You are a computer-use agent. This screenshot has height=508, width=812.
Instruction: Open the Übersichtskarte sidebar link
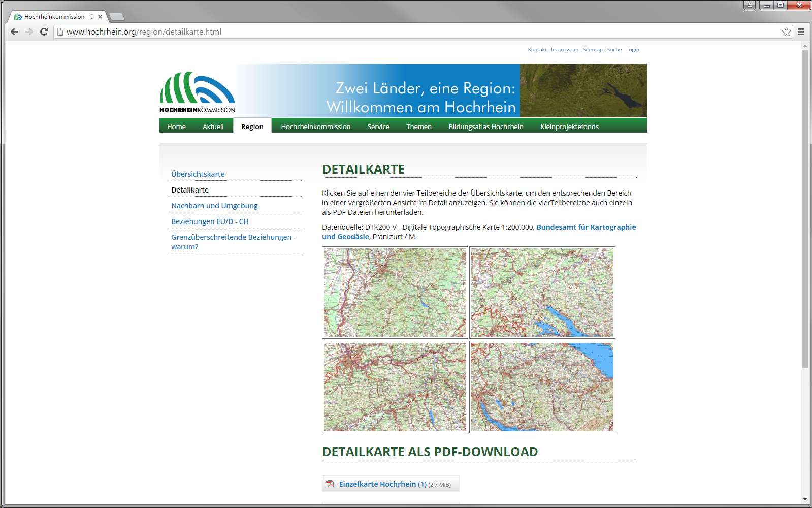[198, 174]
